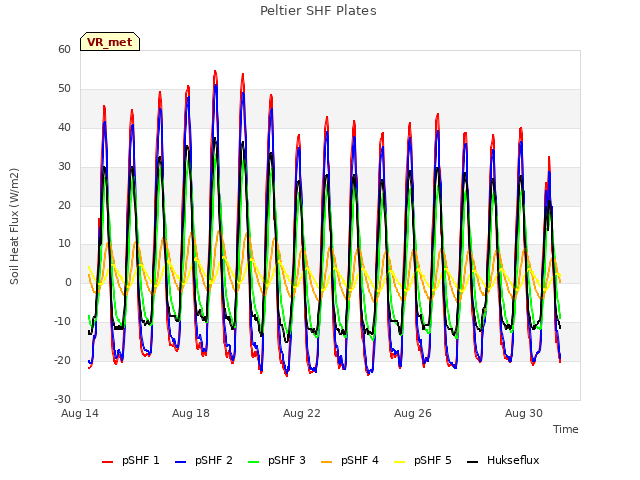This screenshot has width=640, height=480.
Task: Click the 0 y-axis tick label
Action: (x=68, y=282)
